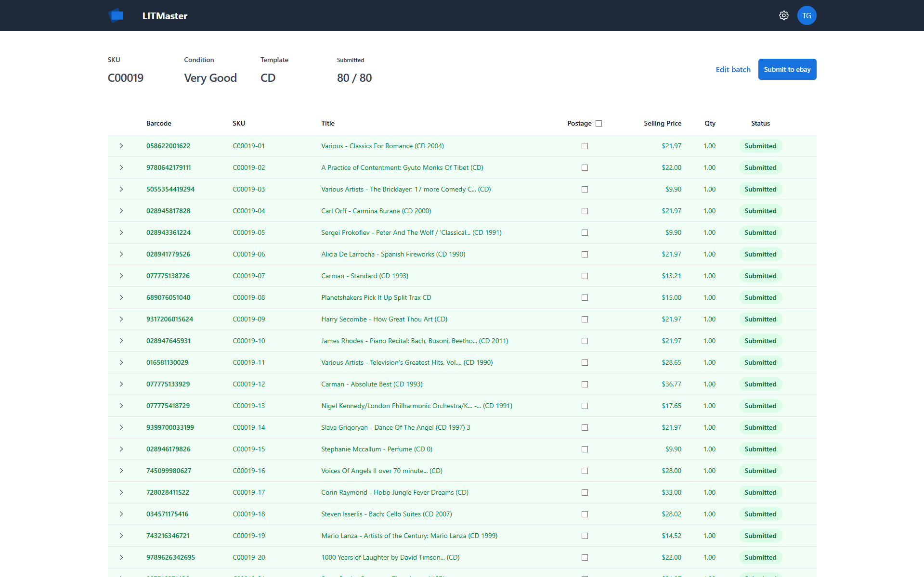Click the Title column header
The image size is (924, 577).
327,123
